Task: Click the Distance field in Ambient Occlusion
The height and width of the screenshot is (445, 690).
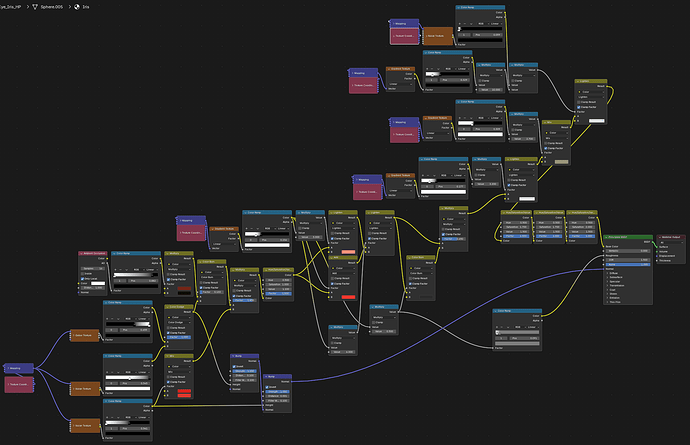Action: pyautogui.click(x=93, y=288)
